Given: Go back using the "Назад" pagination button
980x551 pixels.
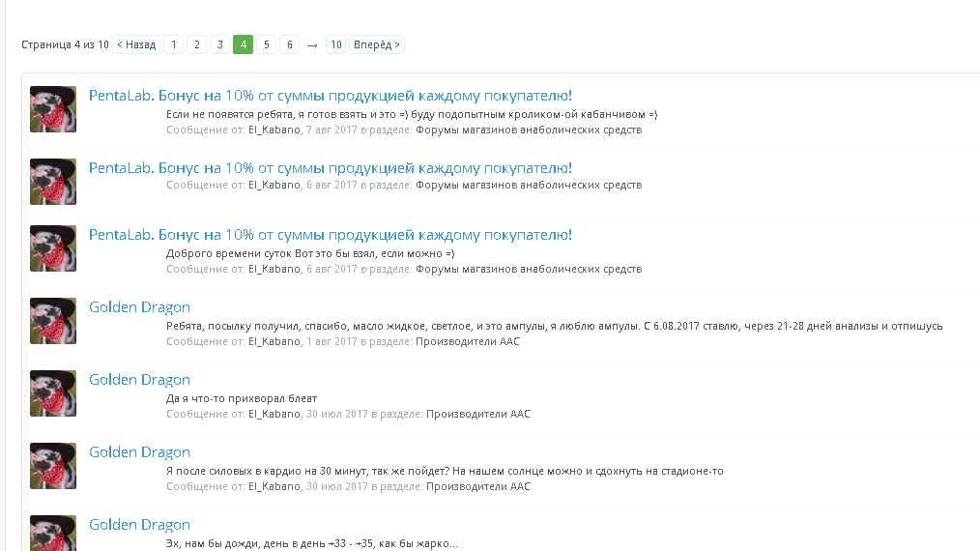Looking at the screenshot, I should click(x=136, y=44).
